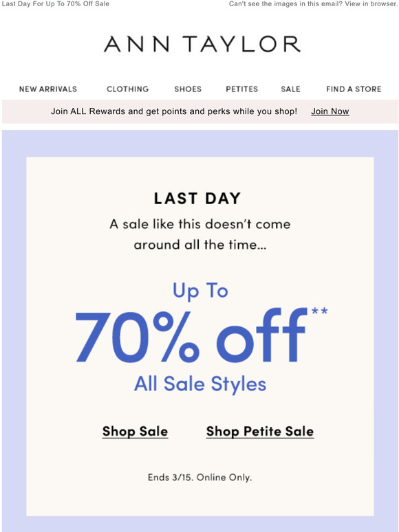Screen dimensions: 399x532
Task: Click the All Sale Styles text
Action: (x=200, y=384)
